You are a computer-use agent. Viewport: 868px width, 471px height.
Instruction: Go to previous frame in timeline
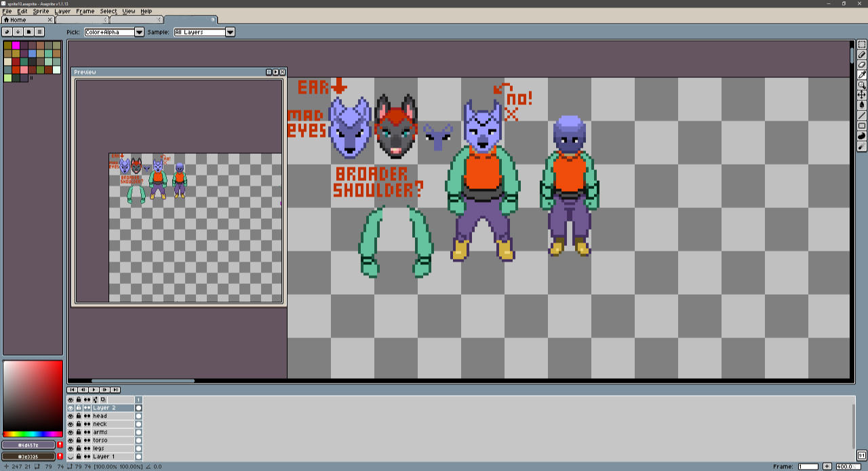83,390
